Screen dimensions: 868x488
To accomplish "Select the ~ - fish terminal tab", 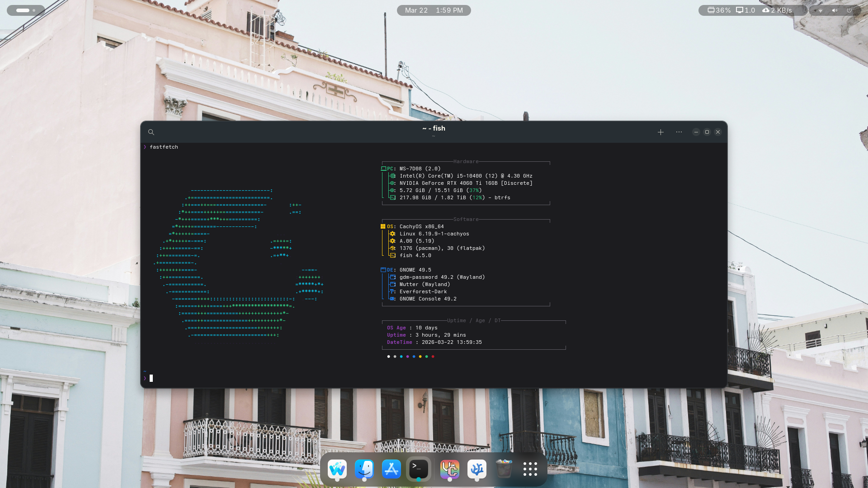I will click(x=434, y=128).
